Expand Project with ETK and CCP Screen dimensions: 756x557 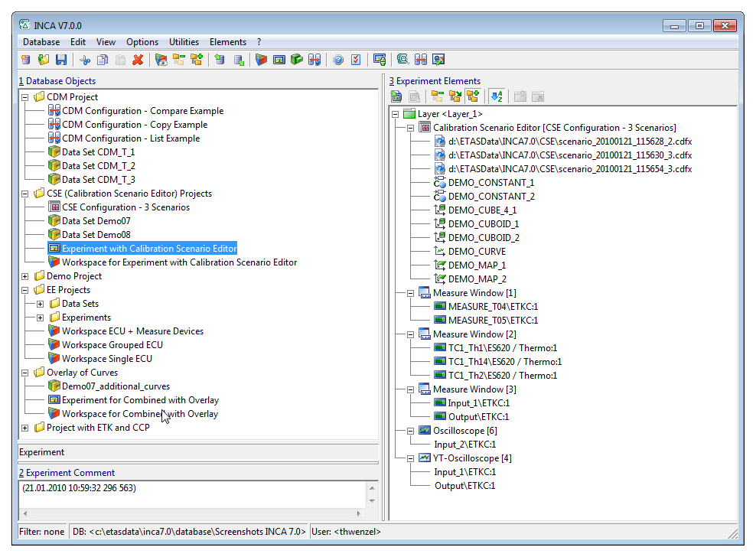tap(25, 428)
